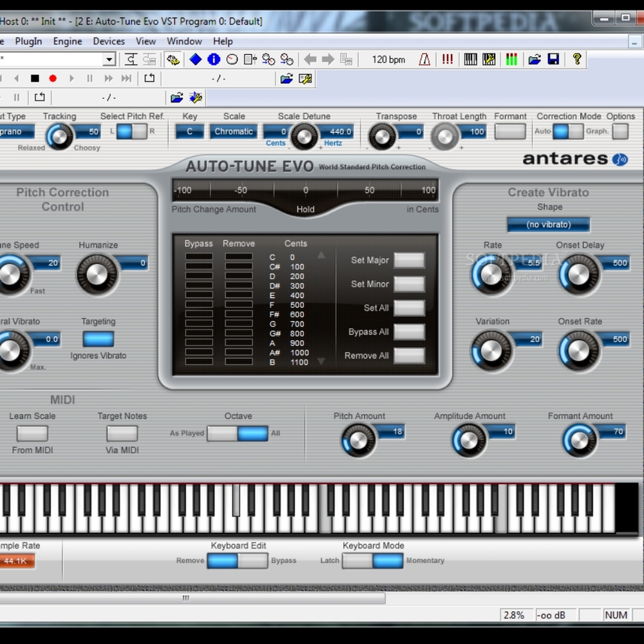Click the play triangle in transport row

click(71, 79)
